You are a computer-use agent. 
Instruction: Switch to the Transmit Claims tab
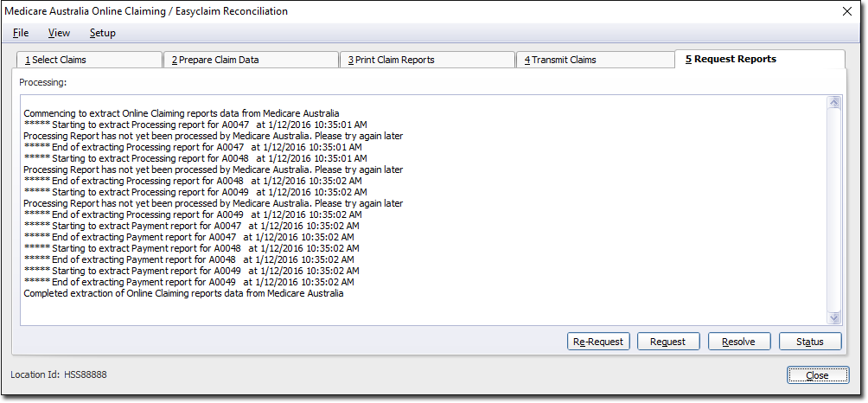pyautogui.click(x=594, y=60)
